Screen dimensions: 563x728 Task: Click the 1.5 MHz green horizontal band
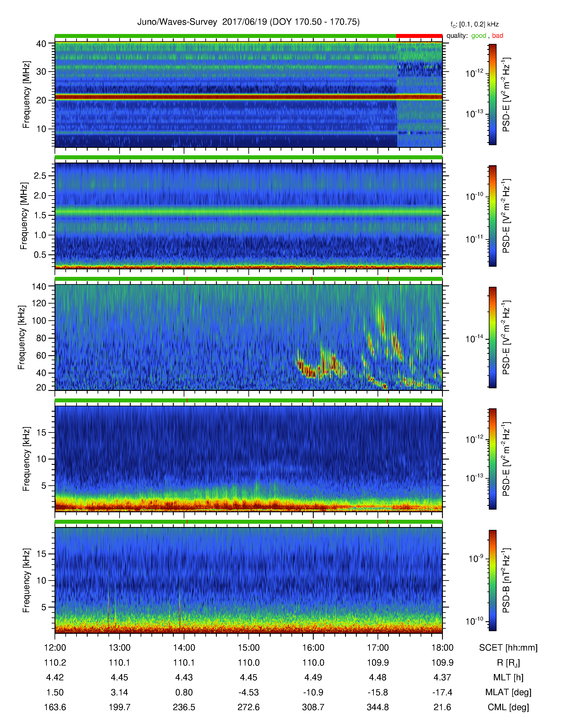(248, 211)
